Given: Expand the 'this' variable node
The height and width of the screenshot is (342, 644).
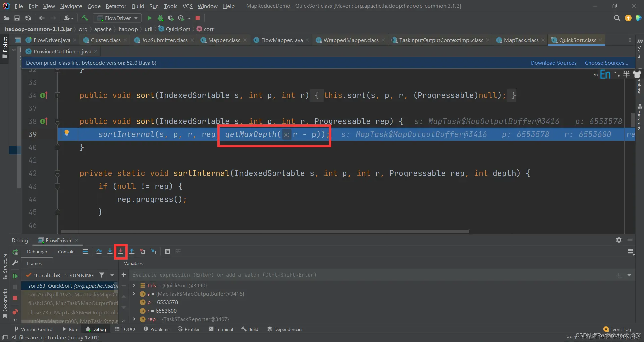Looking at the screenshot, I should [134, 285].
